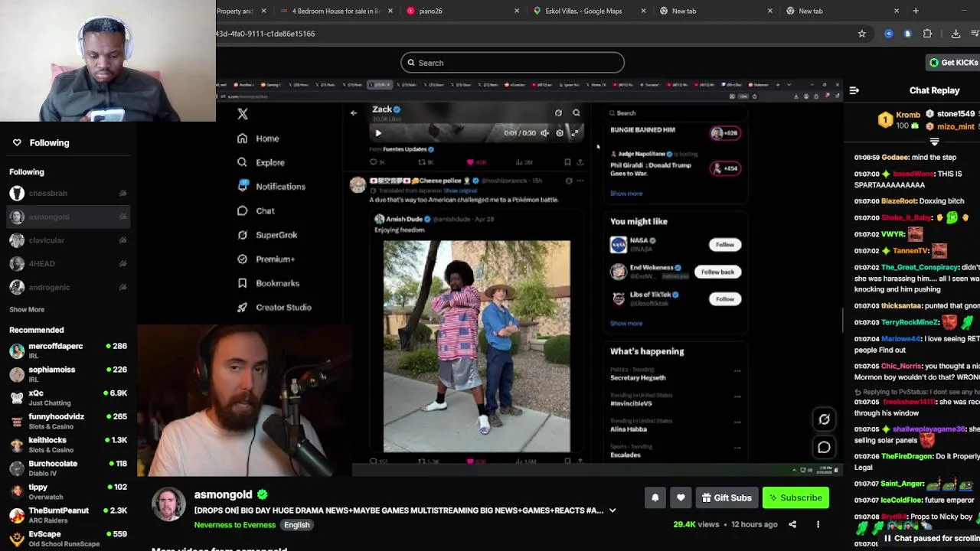Open Premium+ in the X sidebar
980x551 pixels.
(x=266, y=259)
